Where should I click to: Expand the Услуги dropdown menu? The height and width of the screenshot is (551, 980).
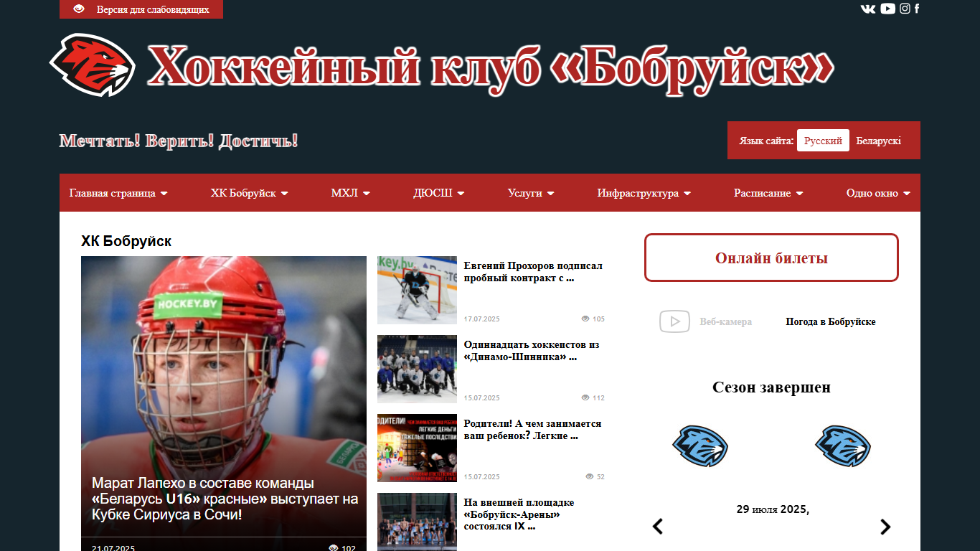[x=530, y=193]
